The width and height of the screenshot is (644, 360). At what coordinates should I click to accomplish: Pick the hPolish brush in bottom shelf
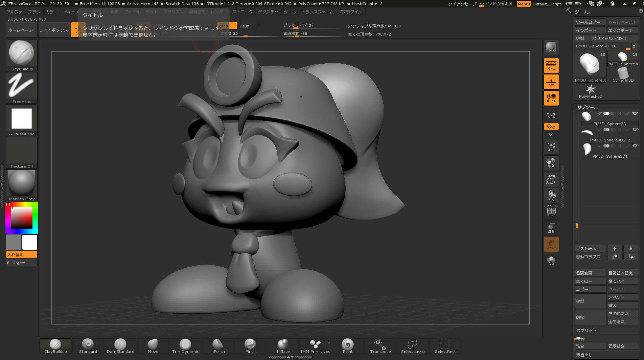tap(218, 346)
